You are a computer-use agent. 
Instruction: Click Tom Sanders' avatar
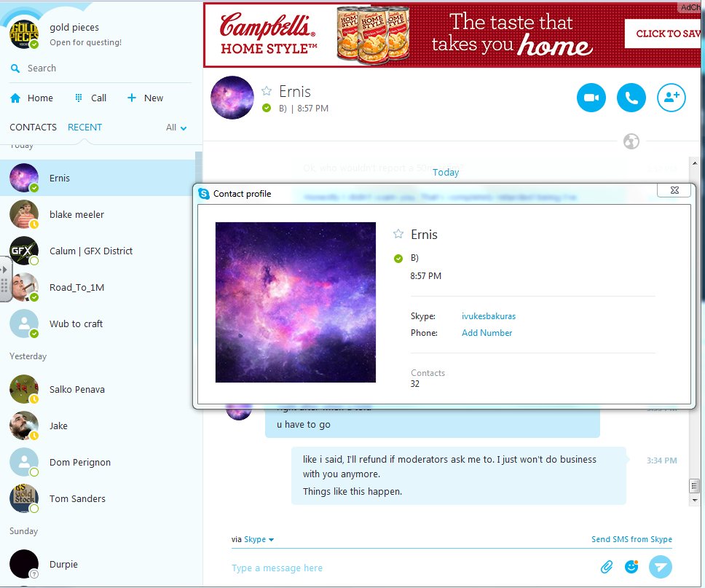click(x=24, y=498)
